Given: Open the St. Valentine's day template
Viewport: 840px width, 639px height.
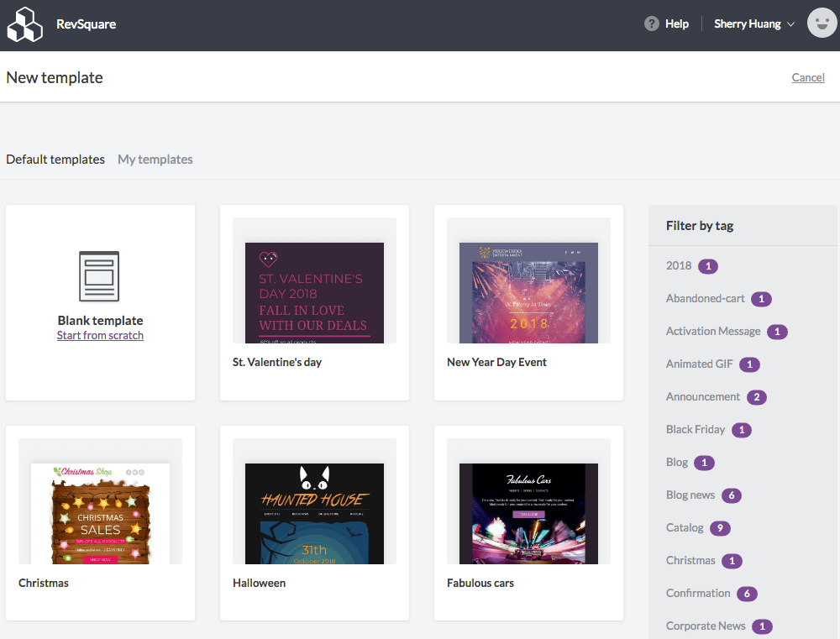Looking at the screenshot, I should [x=314, y=292].
